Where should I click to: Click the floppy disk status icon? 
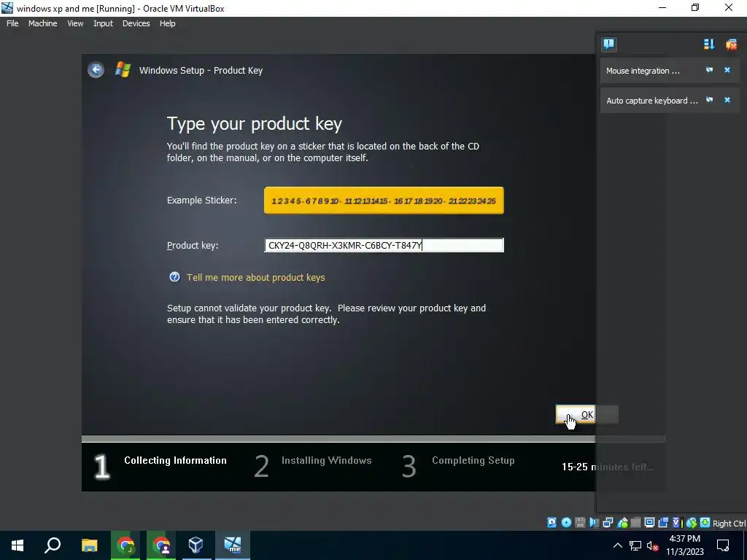click(580, 522)
